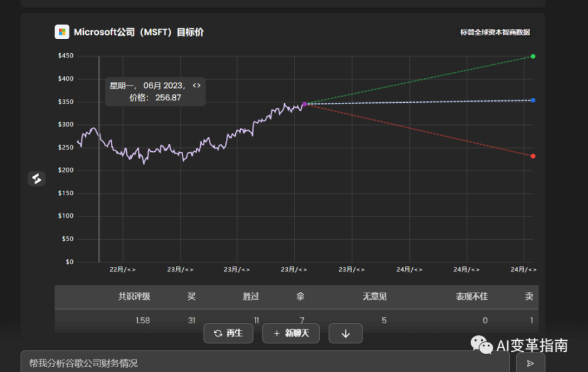
Task: Click the 5 no-opinion count cell
Action: [384, 321]
